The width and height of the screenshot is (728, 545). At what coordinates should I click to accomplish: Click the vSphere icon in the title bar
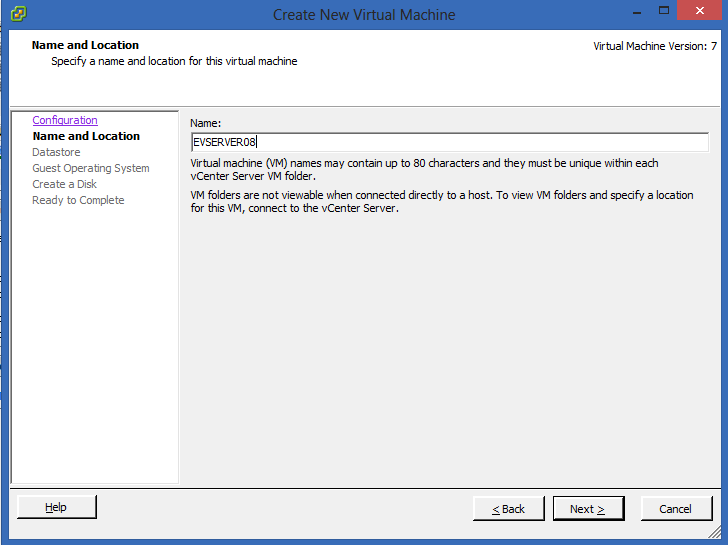click(x=19, y=14)
